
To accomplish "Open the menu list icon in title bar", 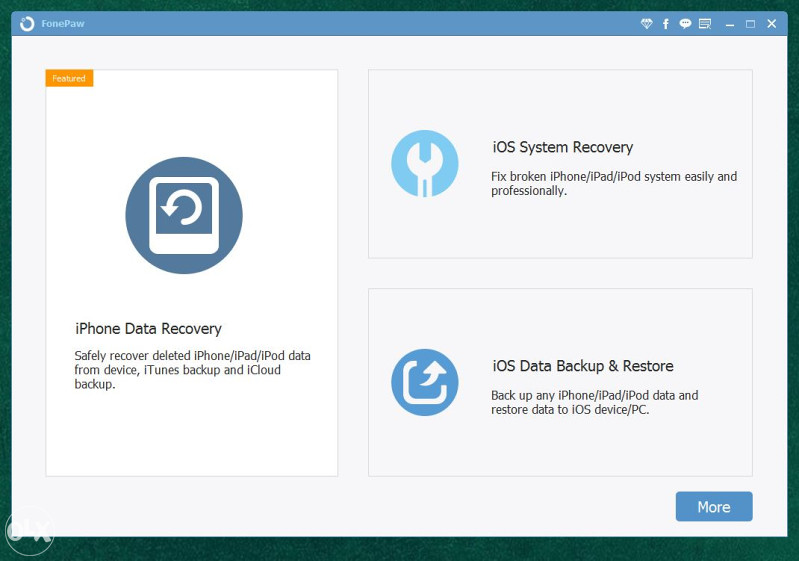I will (x=705, y=23).
